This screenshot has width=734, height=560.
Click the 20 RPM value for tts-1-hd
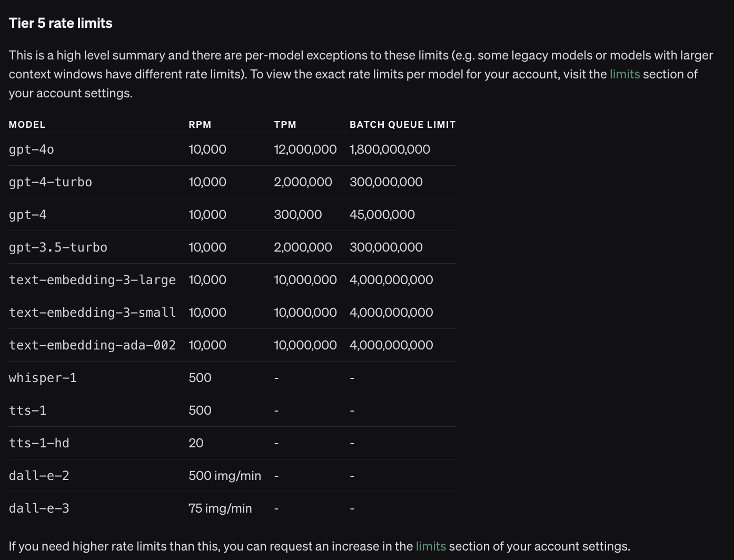coord(196,443)
